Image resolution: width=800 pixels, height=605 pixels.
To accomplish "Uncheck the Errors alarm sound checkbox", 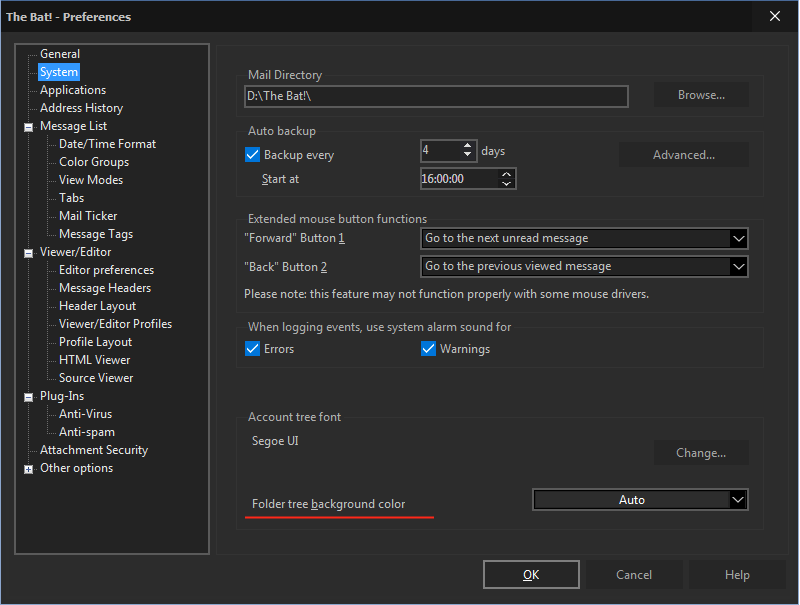I will point(253,349).
